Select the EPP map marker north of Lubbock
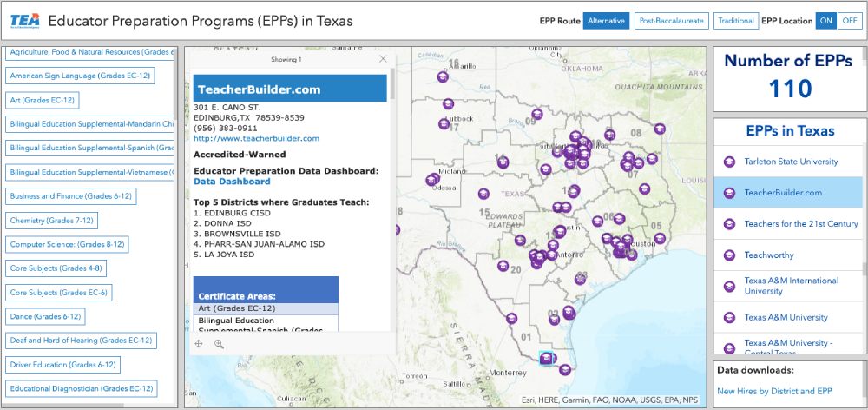The image size is (868, 410). click(x=449, y=103)
